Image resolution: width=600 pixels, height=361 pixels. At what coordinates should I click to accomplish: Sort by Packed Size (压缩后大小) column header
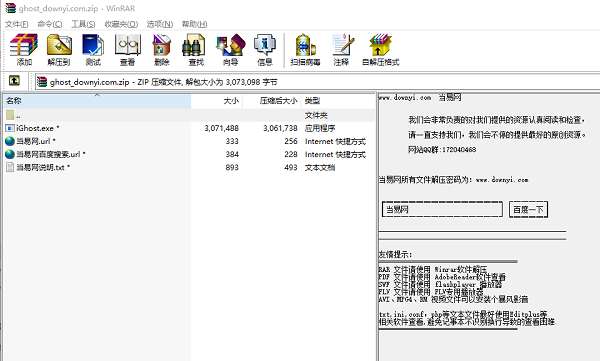click(272, 101)
